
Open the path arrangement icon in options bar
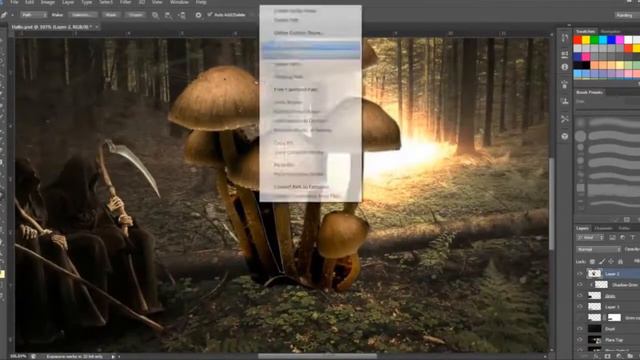tap(182, 15)
